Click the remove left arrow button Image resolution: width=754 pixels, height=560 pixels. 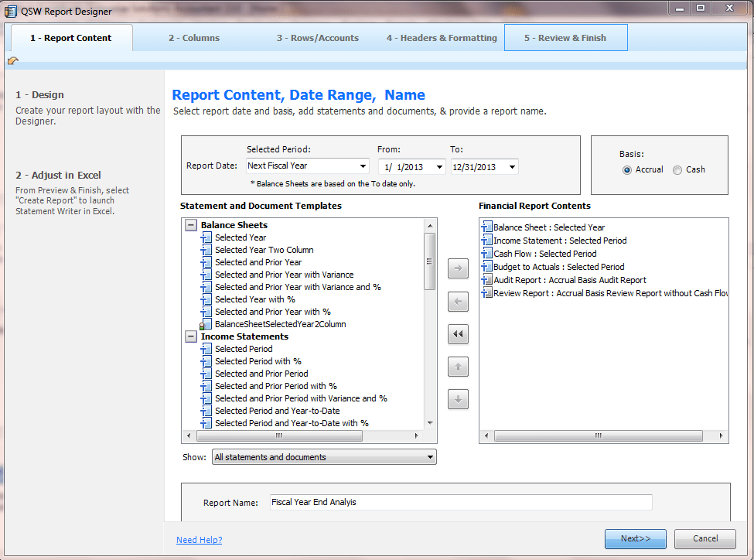click(x=458, y=302)
